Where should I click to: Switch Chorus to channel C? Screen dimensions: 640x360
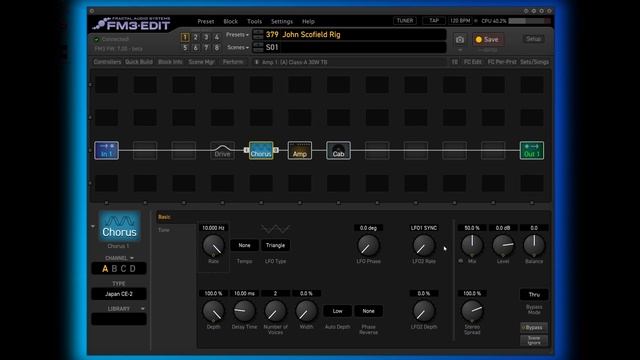pyautogui.click(x=123, y=269)
